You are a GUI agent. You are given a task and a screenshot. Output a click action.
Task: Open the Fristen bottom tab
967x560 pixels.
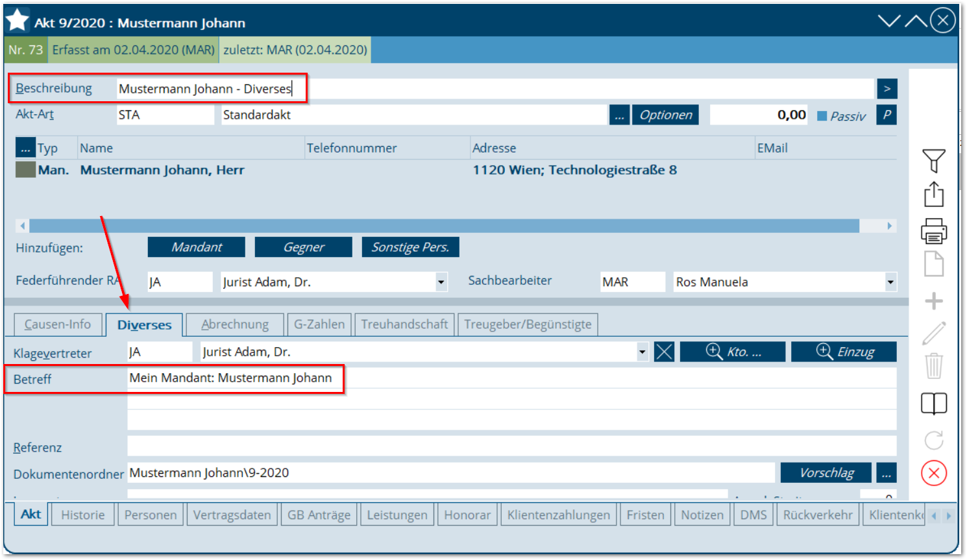pos(646,515)
